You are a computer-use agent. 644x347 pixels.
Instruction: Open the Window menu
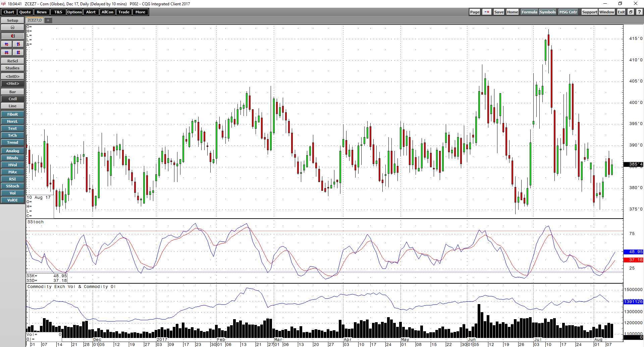pyautogui.click(x=607, y=12)
